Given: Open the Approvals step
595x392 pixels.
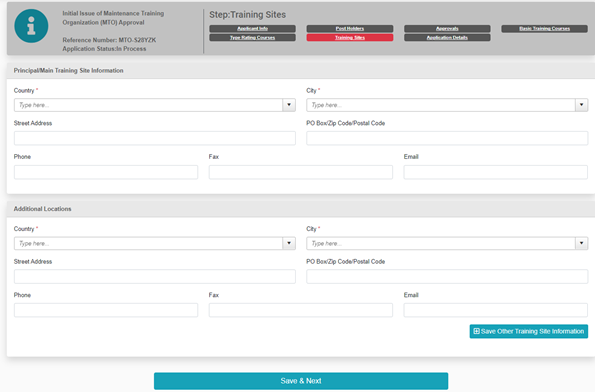Looking at the screenshot, I should coord(447,28).
